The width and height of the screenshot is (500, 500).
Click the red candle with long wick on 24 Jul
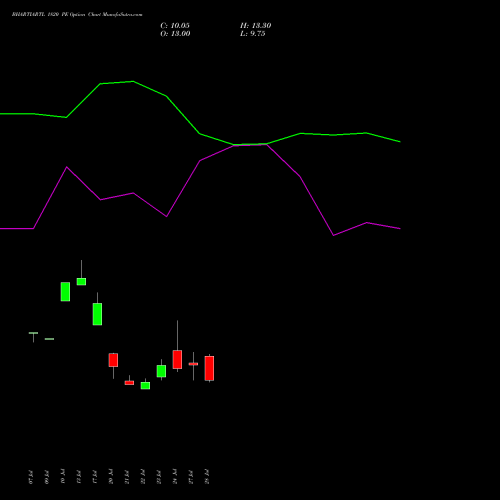(x=177, y=359)
